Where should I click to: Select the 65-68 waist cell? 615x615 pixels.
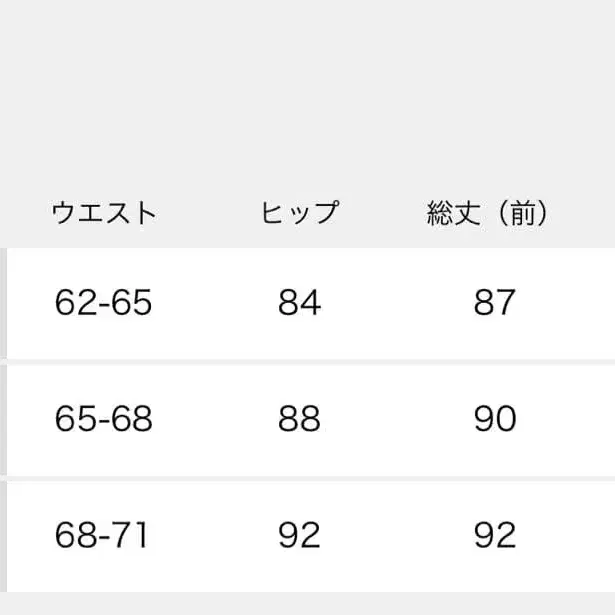tap(104, 418)
